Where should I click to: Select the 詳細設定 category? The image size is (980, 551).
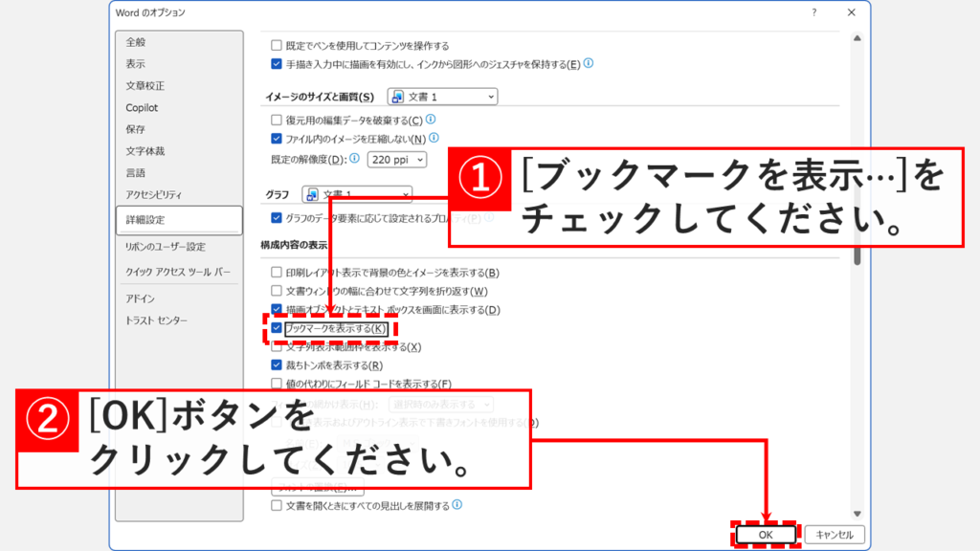(179, 220)
